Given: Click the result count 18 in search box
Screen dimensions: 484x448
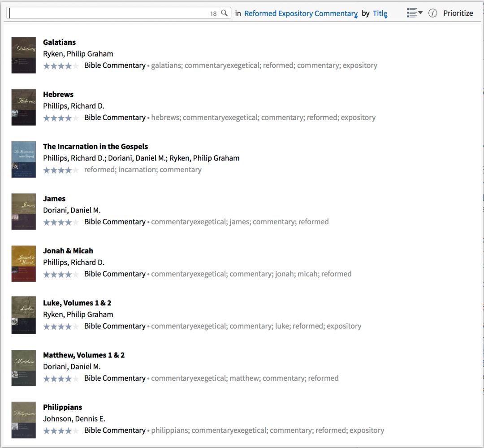Looking at the screenshot, I should 213,13.
